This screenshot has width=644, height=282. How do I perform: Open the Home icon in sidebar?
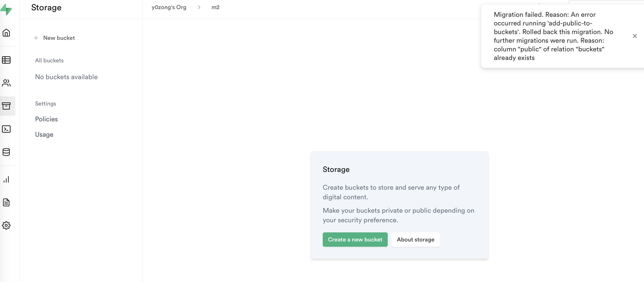pyautogui.click(x=6, y=33)
